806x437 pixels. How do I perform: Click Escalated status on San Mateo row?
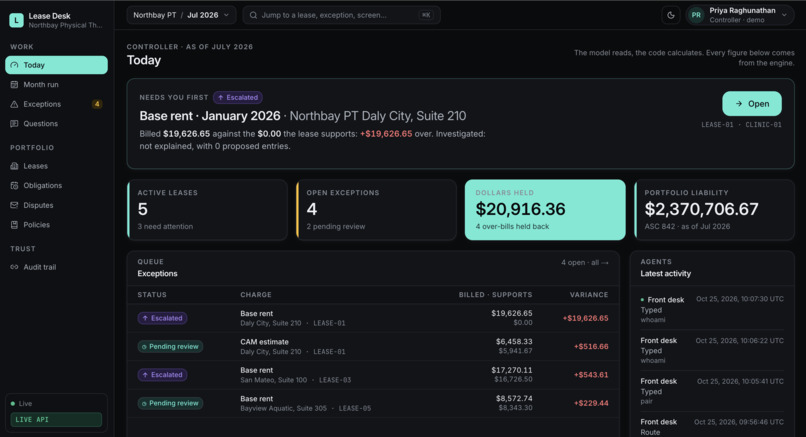162,375
